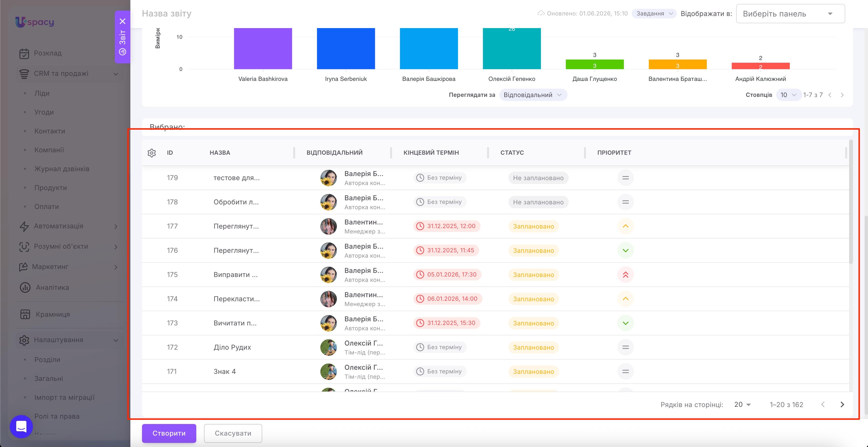Click urgent priority icon for task 175
The width and height of the screenshot is (868, 447).
click(x=625, y=275)
